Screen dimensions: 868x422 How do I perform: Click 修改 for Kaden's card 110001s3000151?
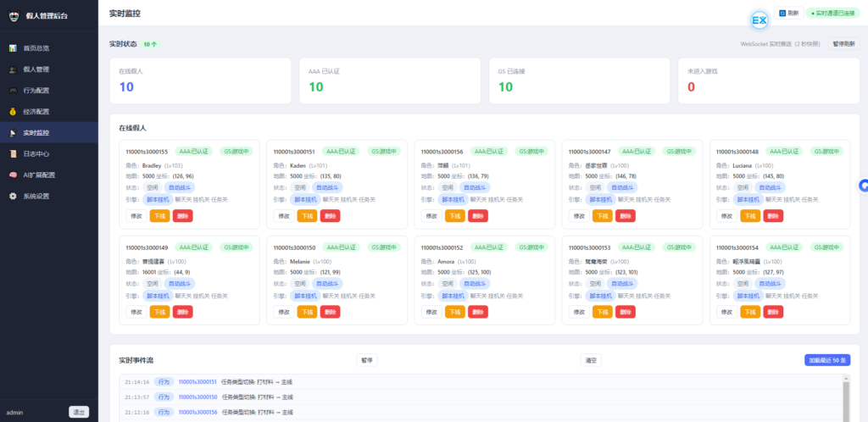point(283,216)
